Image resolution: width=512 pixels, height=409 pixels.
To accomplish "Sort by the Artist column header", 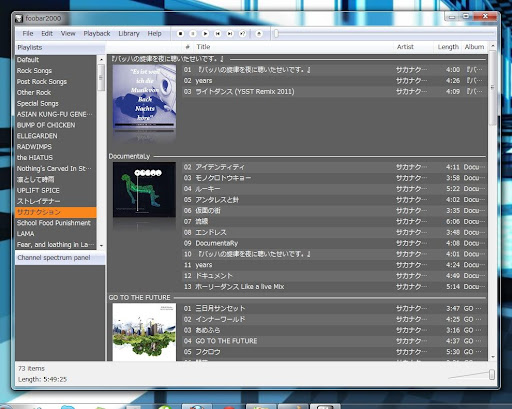I will pos(413,47).
